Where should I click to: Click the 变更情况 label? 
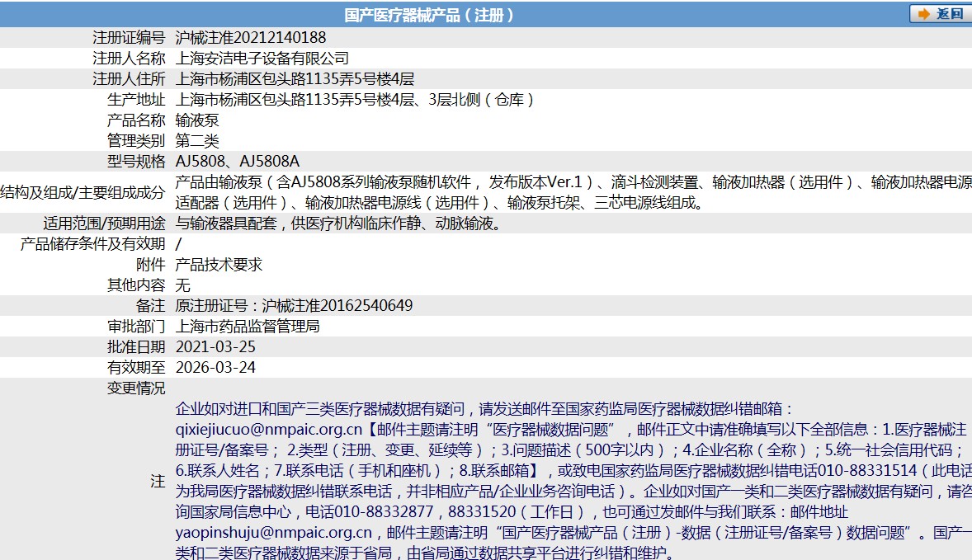[x=136, y=388]
